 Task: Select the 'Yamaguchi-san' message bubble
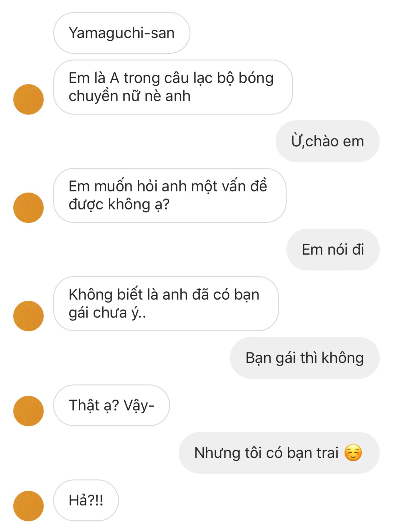[122, 33]
